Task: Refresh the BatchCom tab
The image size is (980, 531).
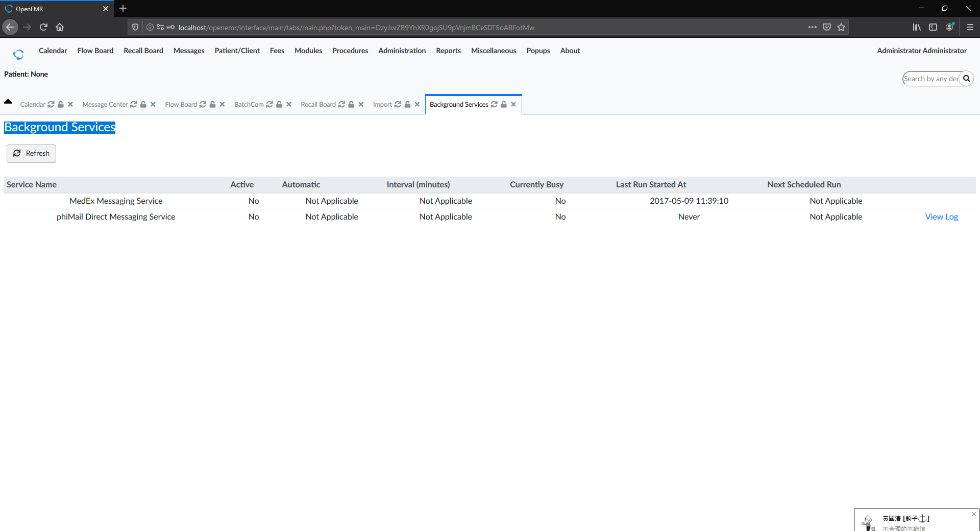Action: click(x=269, y=104)
